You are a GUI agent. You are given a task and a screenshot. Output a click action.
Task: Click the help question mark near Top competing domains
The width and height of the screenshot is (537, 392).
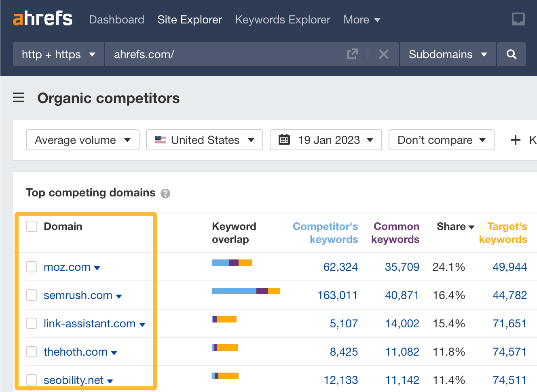tap(165, 194)
